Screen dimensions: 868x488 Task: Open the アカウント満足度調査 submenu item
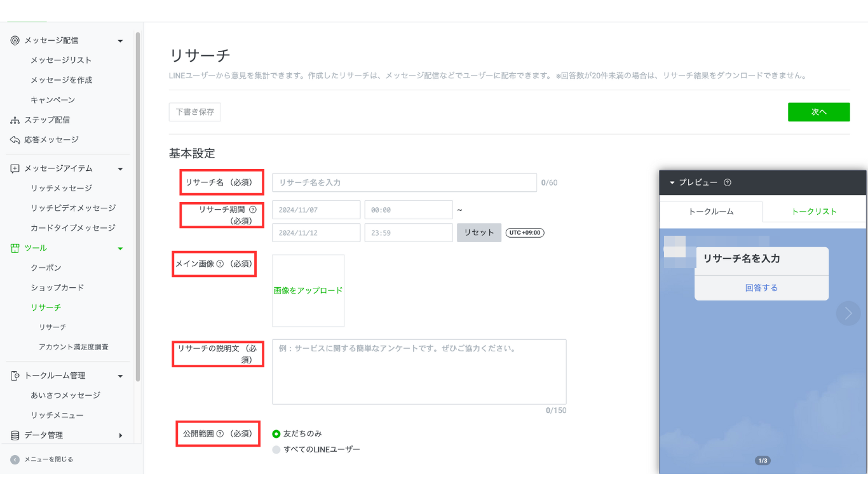(x=73, y=347)
